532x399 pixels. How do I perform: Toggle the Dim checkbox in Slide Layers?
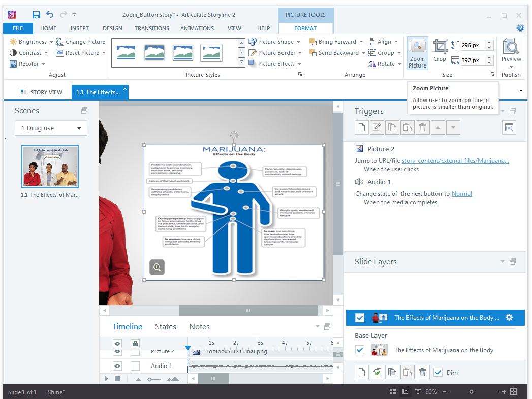tap(438, 372)
